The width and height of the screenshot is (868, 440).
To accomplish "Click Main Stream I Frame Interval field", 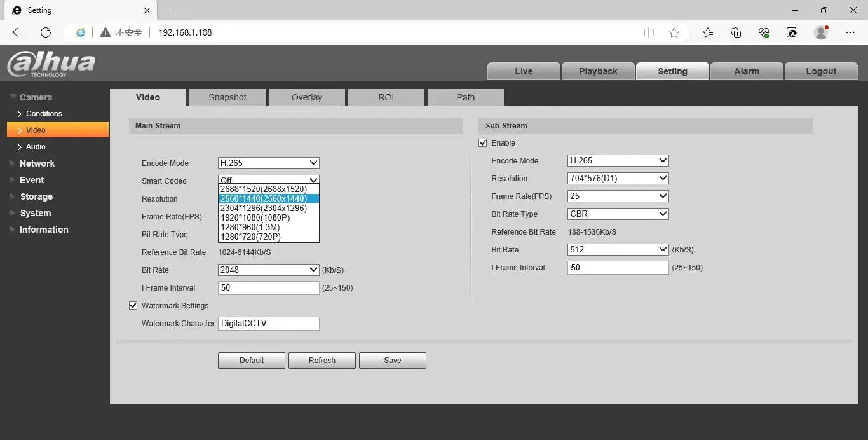I will (269, 288).
